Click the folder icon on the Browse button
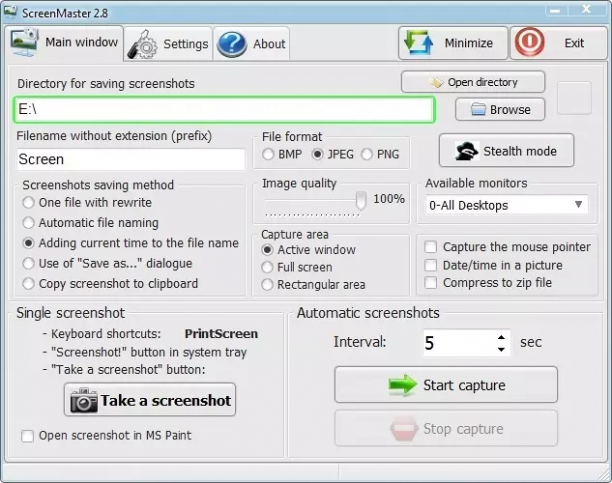The height and width of the screenshot is (483, 612). coord(478,109)
